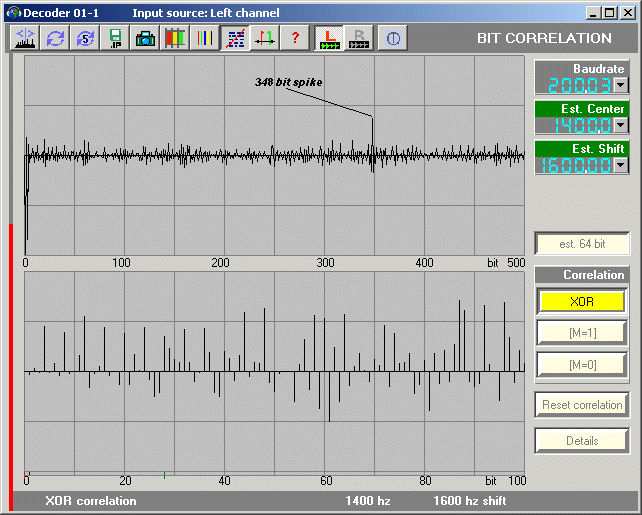The image size is (642, 515).
Task: Select the left channel L input button
Action: 329,38
